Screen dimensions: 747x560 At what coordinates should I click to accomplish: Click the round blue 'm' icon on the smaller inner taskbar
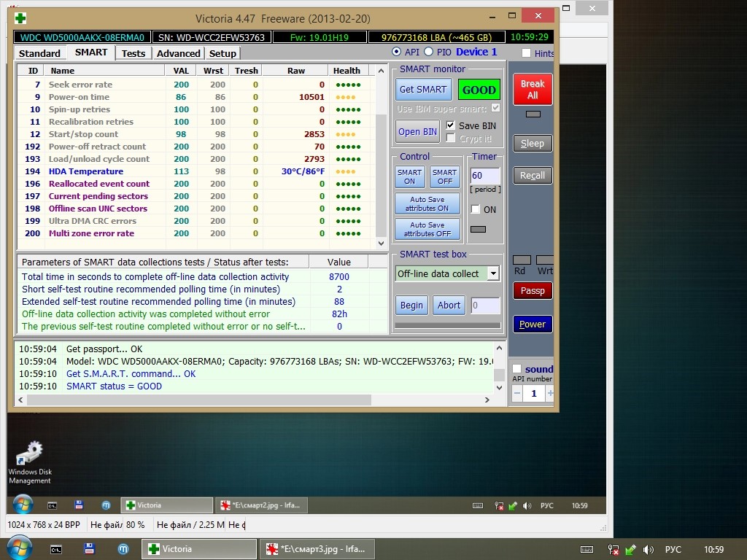click(x=107, y=505)
